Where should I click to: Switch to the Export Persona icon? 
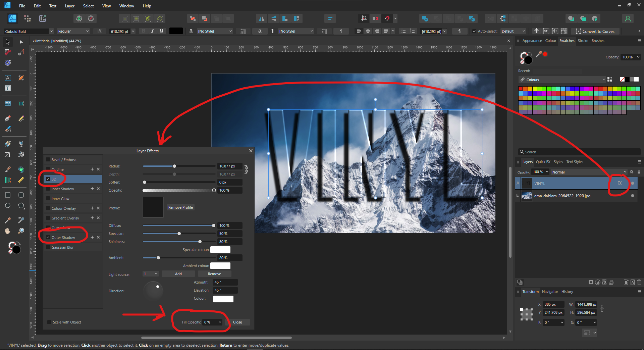click(x=43, y=18)
